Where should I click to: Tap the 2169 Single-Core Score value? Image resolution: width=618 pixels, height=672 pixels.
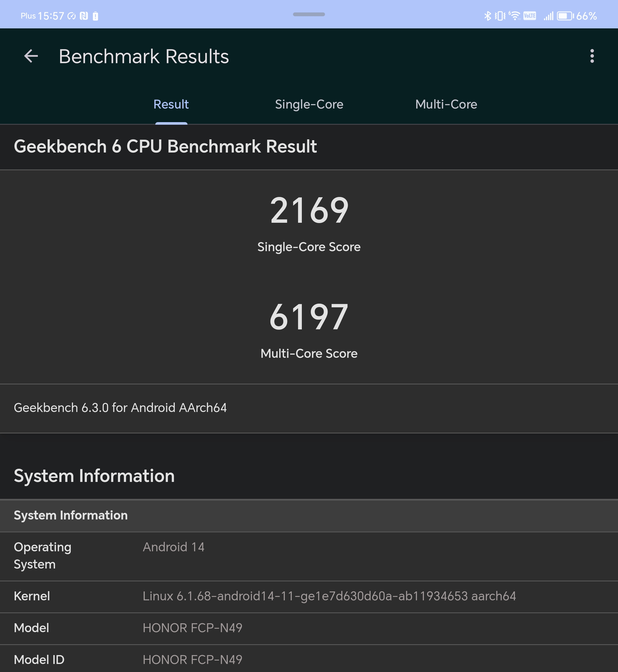[x=309, y=210]
